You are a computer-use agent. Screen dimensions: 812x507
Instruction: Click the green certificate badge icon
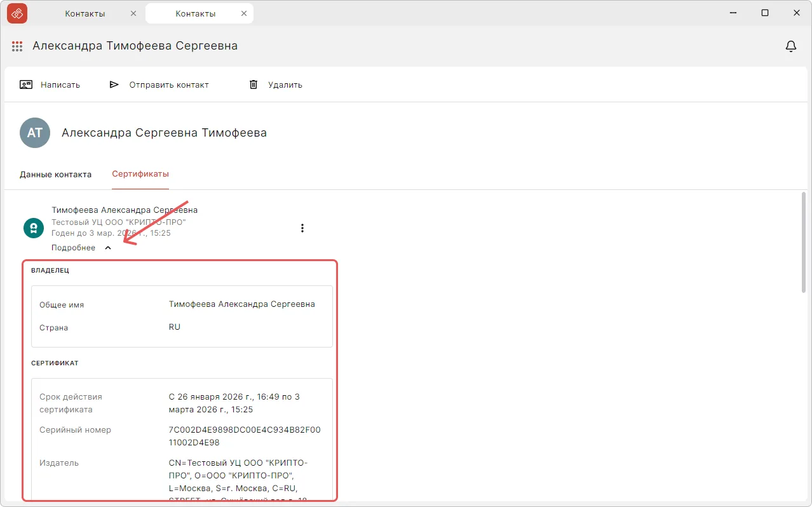tap(34, 228)
